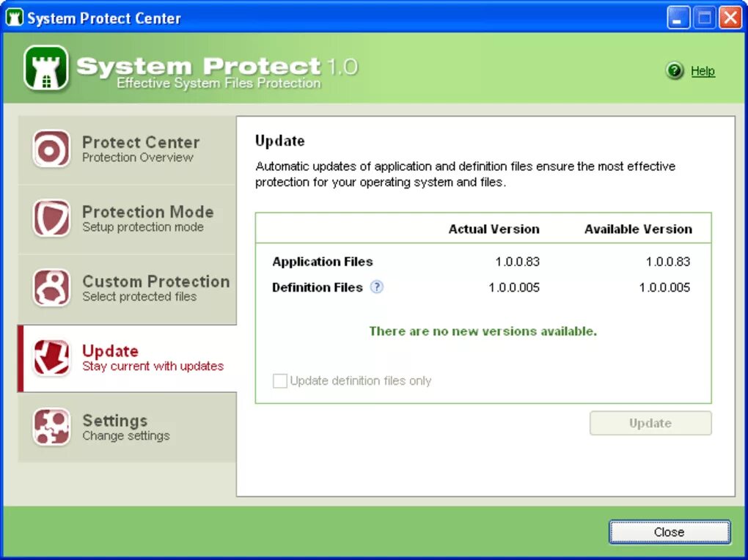The image size is (748, 560).
Task: Click the Protection Mode shield icon
Action: click(x=51, y=218)
